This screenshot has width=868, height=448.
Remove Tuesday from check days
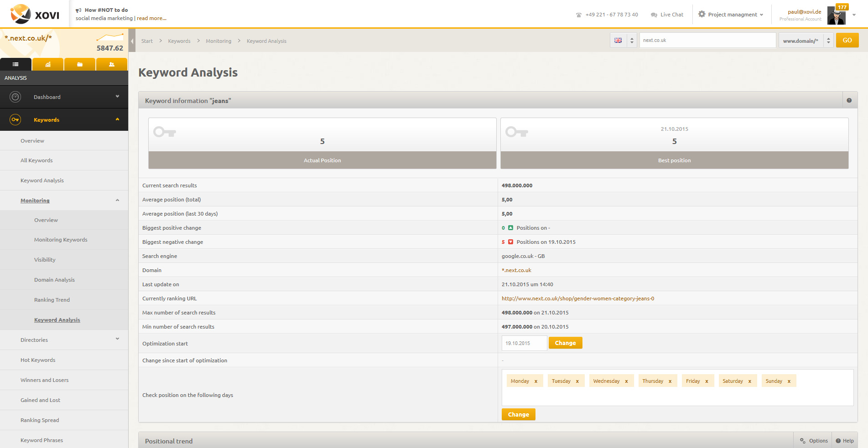click(577, 381)
